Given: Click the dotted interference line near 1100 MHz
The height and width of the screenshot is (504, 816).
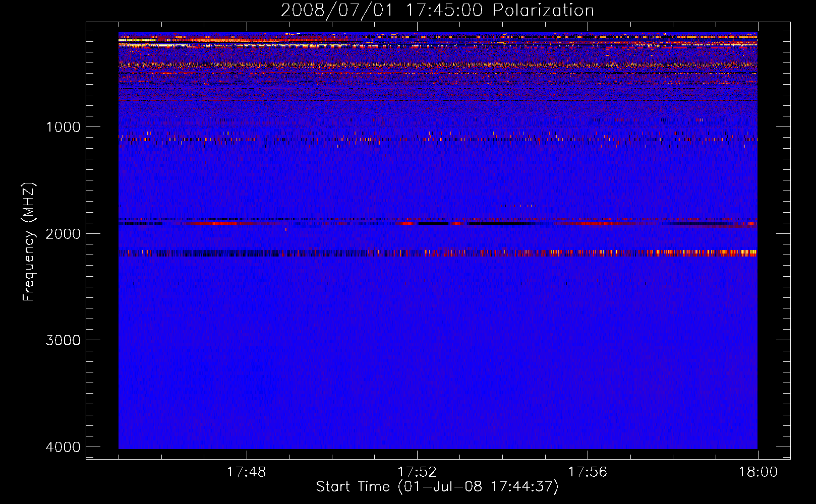Looking at the screenshot, I should point(438,139).
